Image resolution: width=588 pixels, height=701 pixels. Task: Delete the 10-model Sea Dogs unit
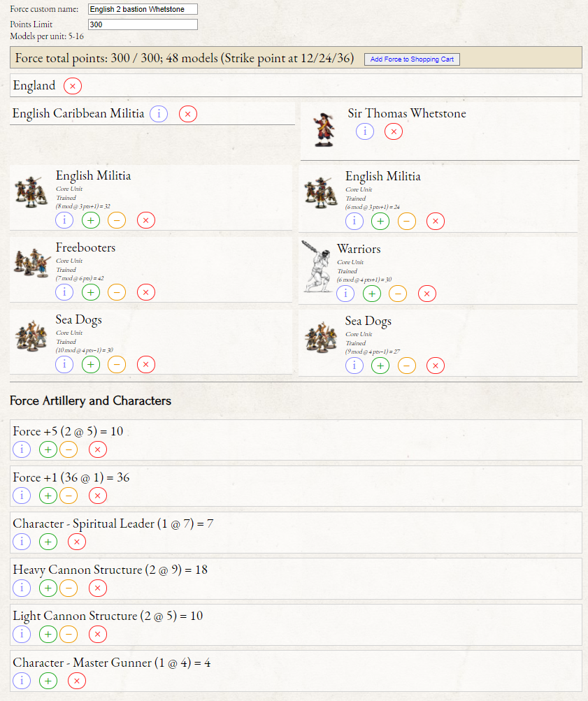tap(146, 364)
